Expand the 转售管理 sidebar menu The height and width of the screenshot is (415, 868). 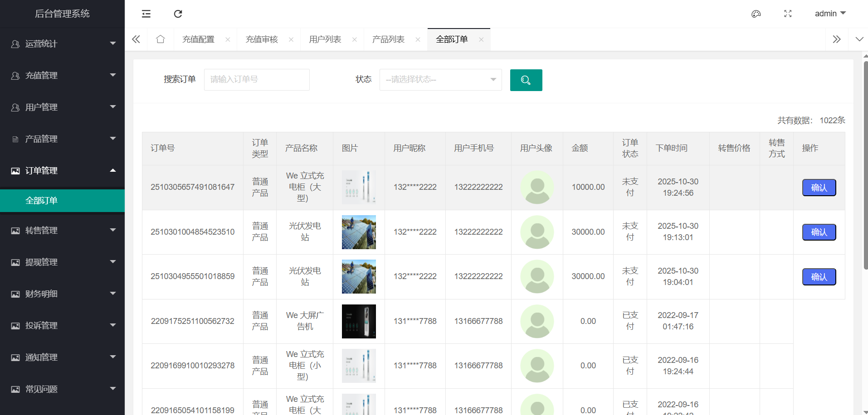click(x=63, y=231)
